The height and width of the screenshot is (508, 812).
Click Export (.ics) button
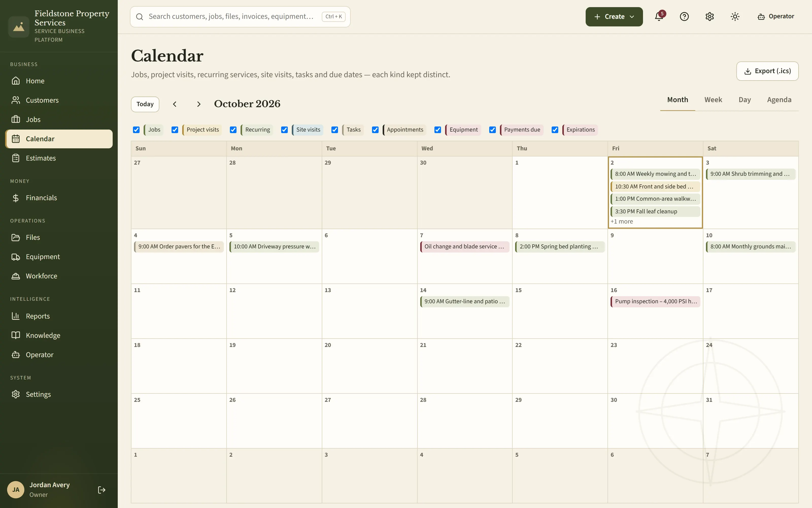[767, 71]
